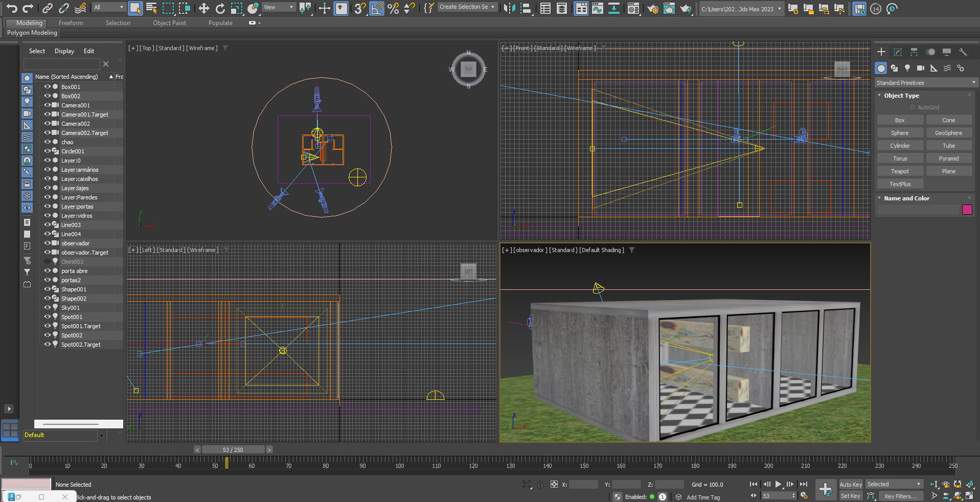Switch to the Modify command panel tab
The height and width of the screenshot is (502, 980).
click(898, 52)
